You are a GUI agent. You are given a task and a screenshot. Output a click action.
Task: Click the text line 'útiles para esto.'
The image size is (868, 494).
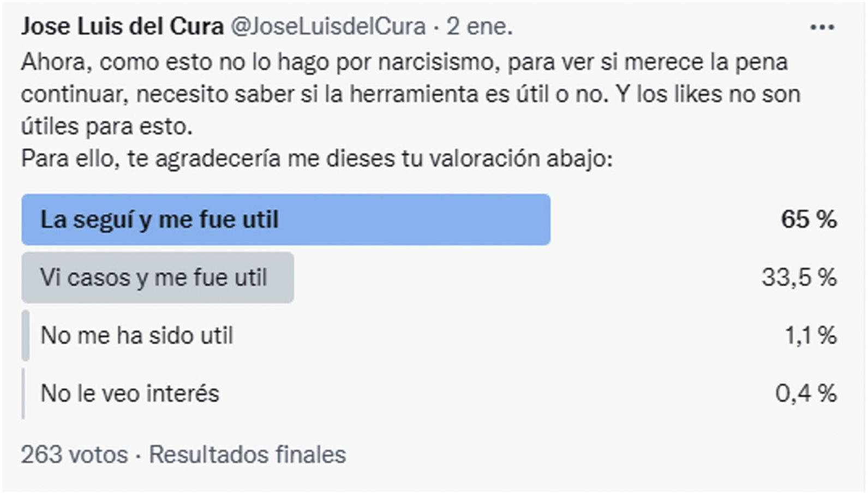[x=107, y=126]
